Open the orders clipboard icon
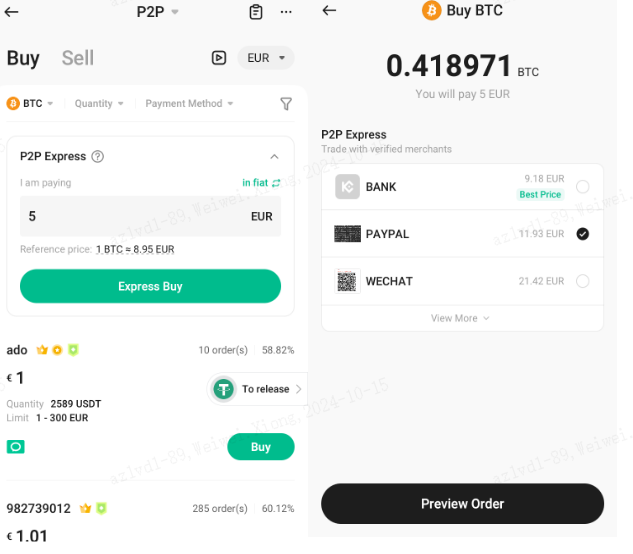 pyautogui.click(x=256, y=12)
